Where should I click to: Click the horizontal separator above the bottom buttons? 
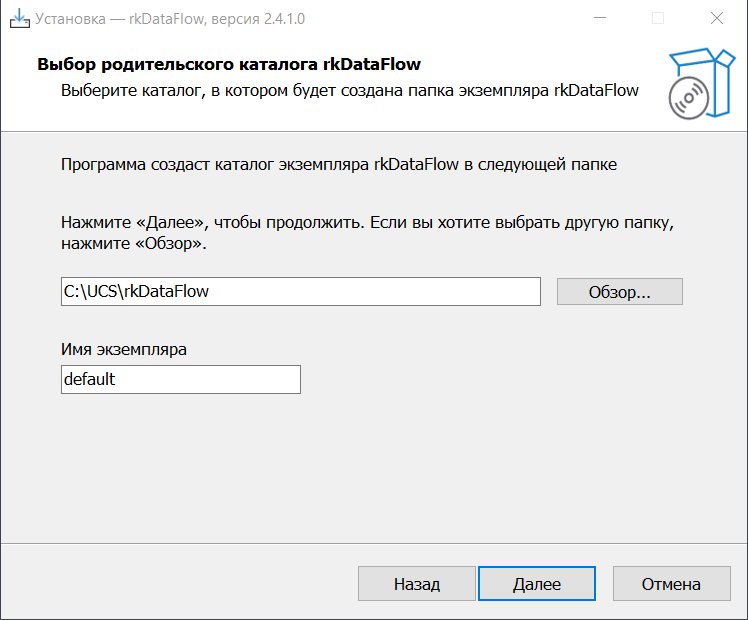(374, 544)
